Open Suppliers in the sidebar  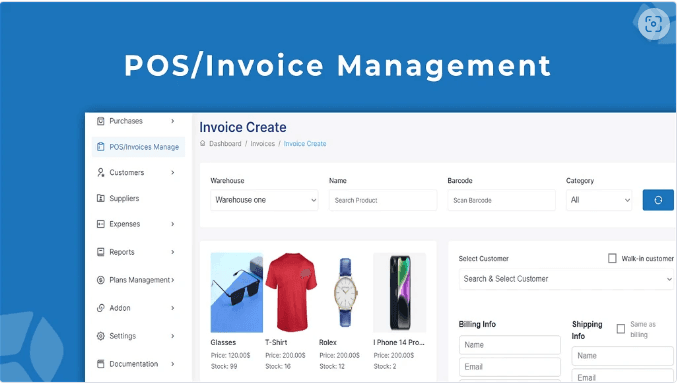coord(124,199)
